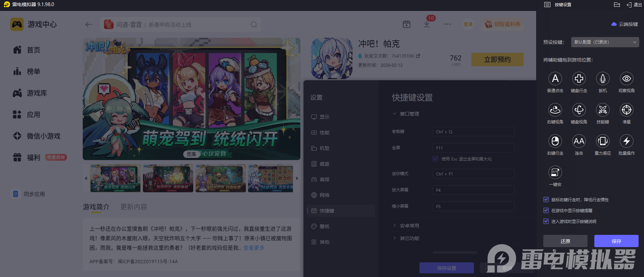Open 榜单 rankings in the sidebar
The width and height of the screenshot is (644, 277).
[27, 71]
